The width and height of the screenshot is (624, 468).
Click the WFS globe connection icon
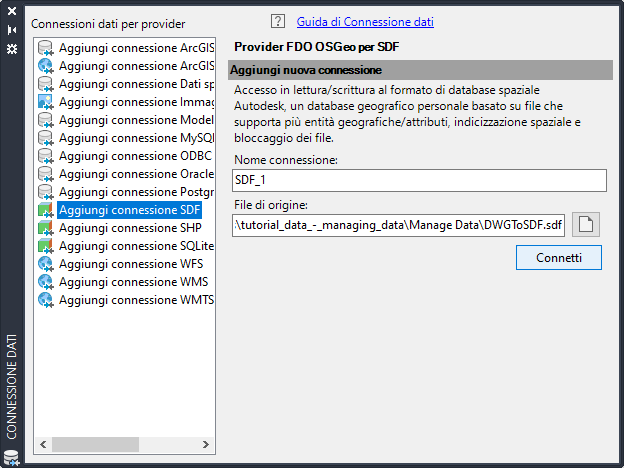45,264
